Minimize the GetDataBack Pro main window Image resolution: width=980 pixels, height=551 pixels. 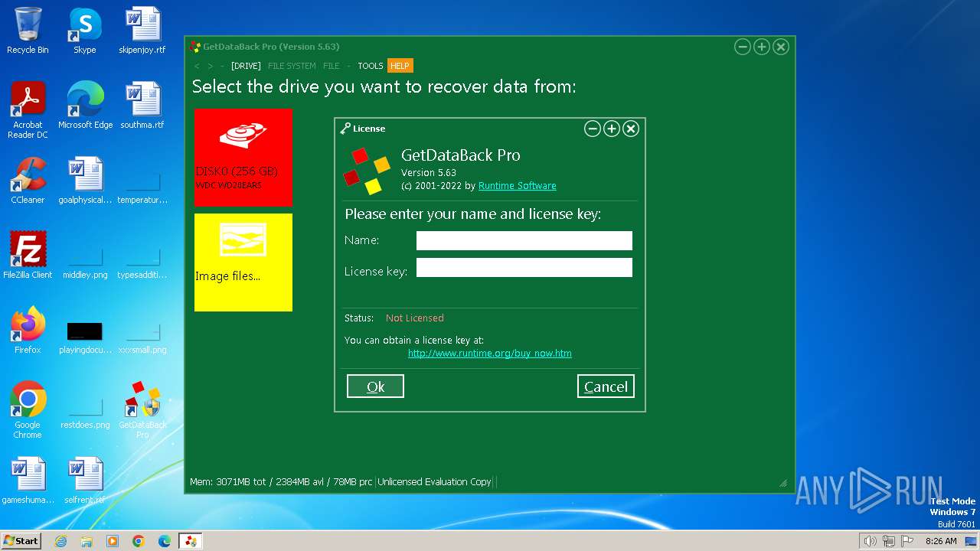tap(742, 47)
